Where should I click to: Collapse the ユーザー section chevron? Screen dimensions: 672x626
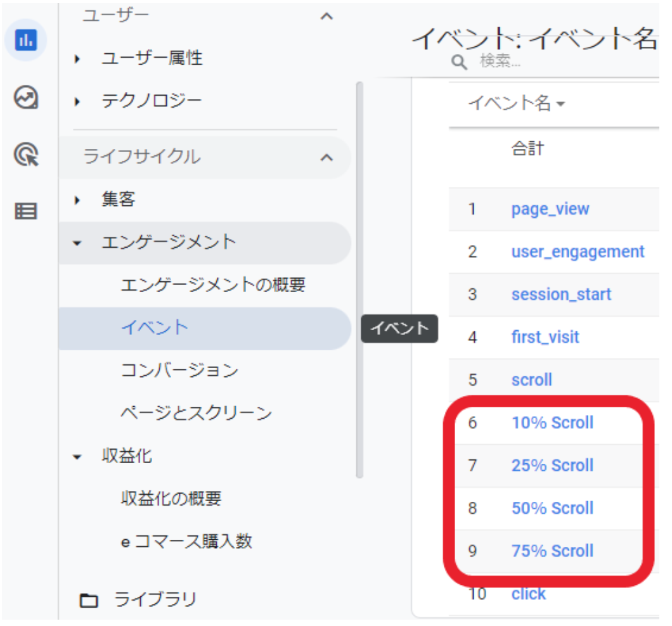[326, 16]
